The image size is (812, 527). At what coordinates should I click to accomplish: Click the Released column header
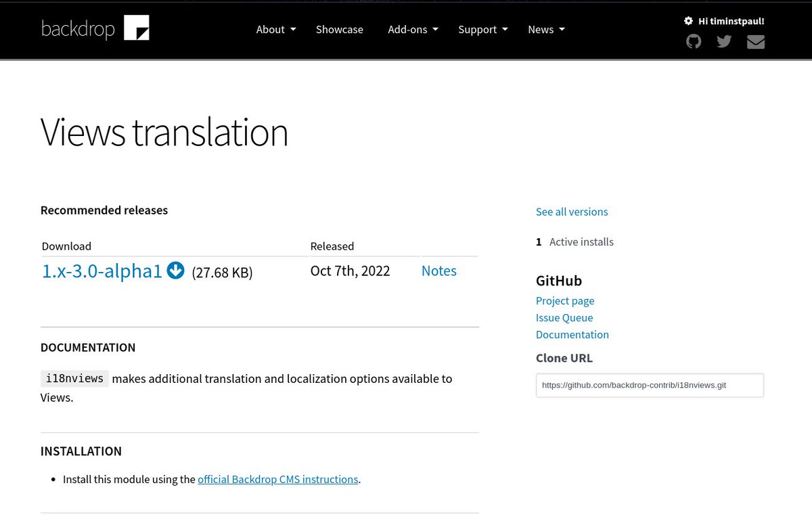click(332, 246)
